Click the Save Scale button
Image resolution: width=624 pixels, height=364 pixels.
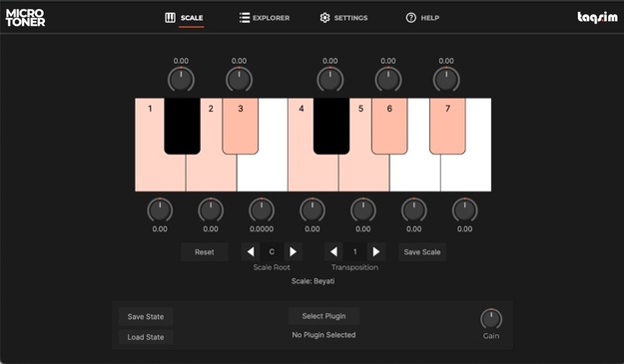[422, 252]
